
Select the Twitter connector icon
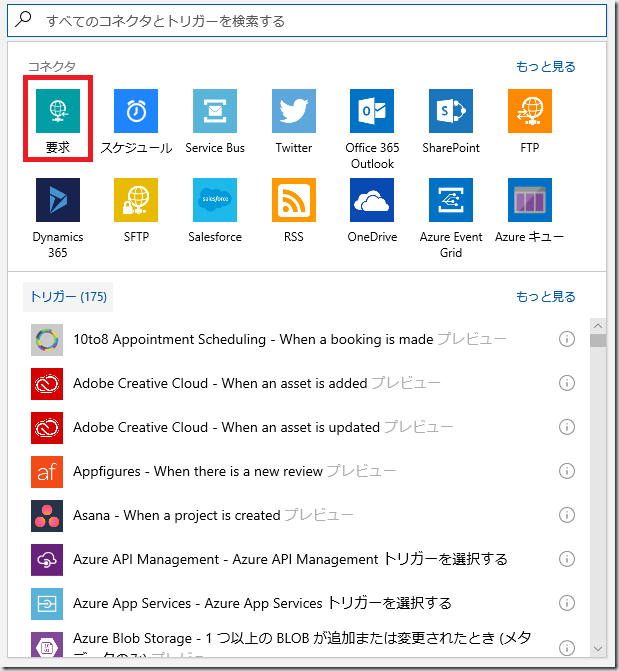[294, 111]
